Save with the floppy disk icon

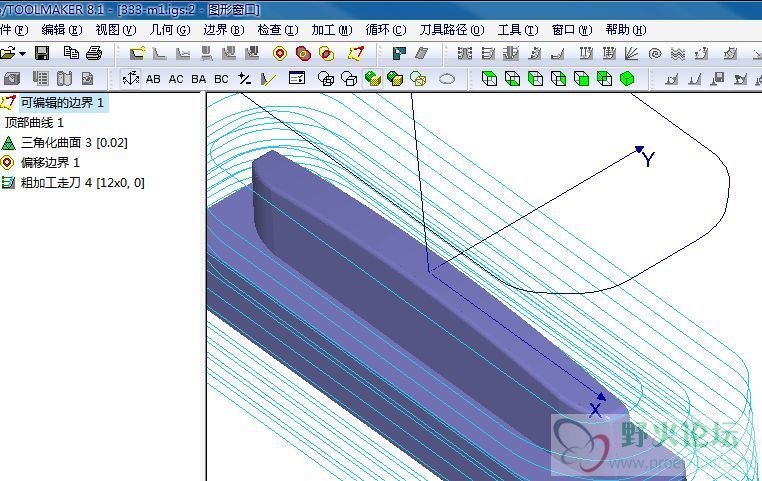[42, 53]
